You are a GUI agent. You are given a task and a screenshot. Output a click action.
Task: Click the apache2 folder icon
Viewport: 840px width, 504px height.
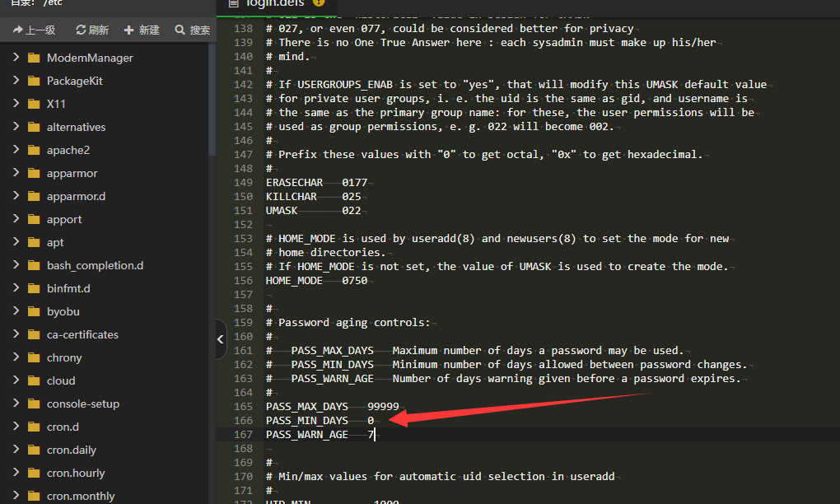(x=34, y=151)
